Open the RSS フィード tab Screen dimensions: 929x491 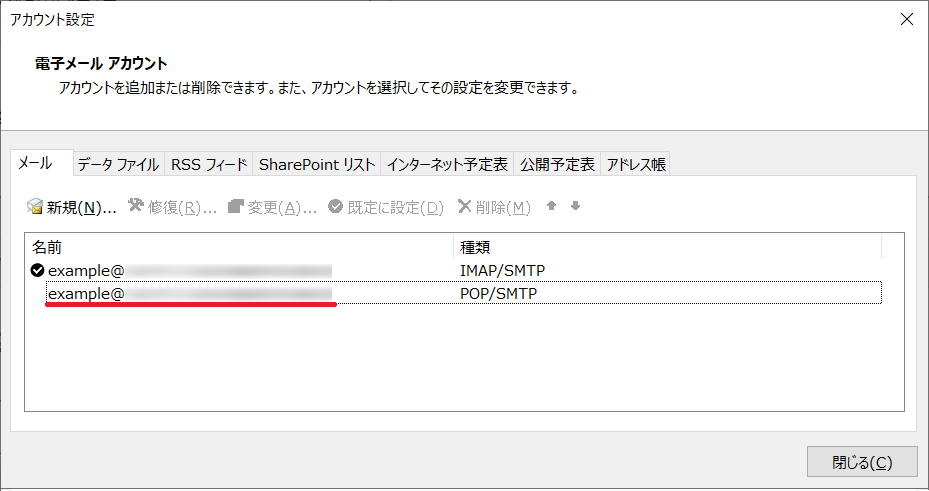tap(209, 165)
